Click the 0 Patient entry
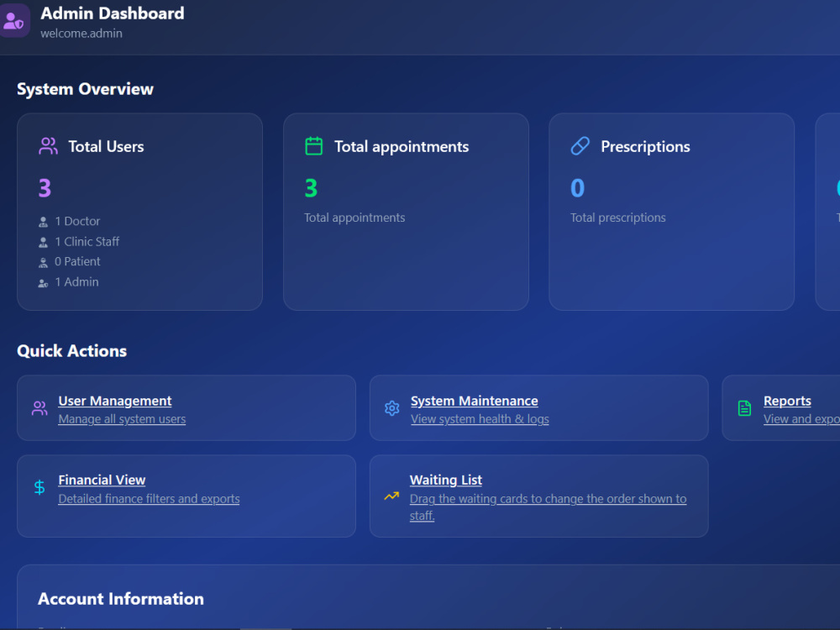The width and height of the screenshot is (840, 630). [x=77, y=261]
